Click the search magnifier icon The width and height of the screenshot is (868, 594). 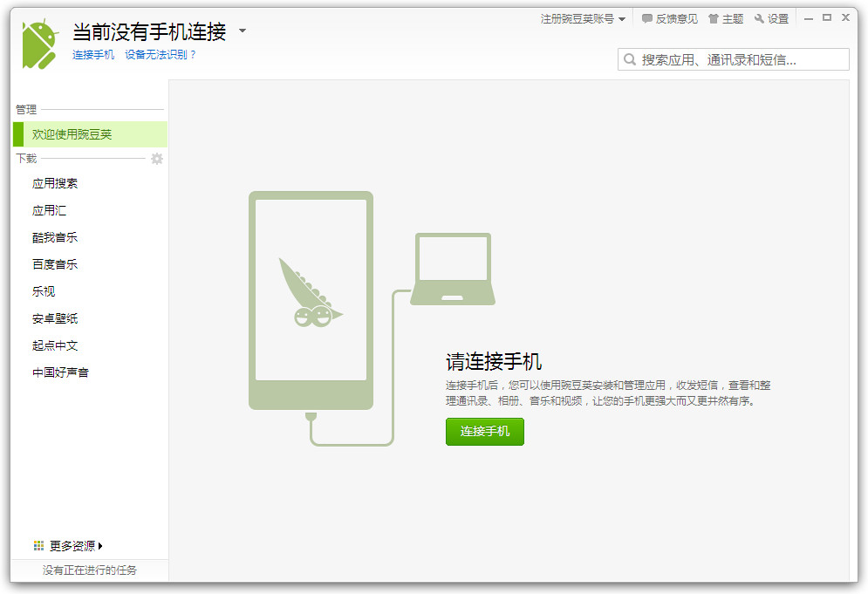[x=630, y=59]
